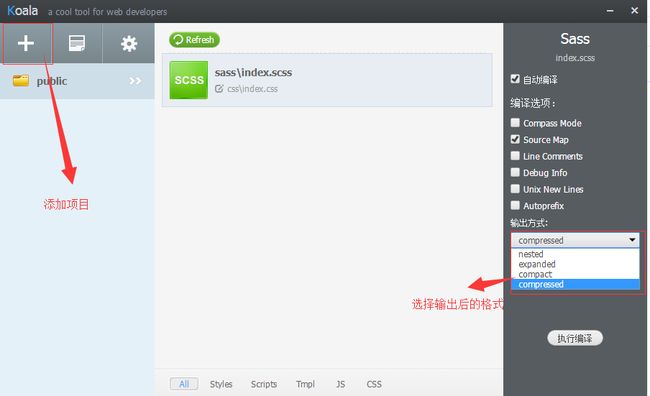Open the log window icon
The height and width of the screenshot is (396, 650).
(77, 43)
